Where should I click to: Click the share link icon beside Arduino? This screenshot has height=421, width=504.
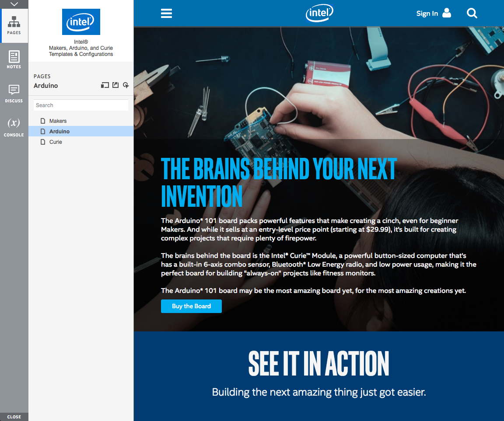click(126, 85)
